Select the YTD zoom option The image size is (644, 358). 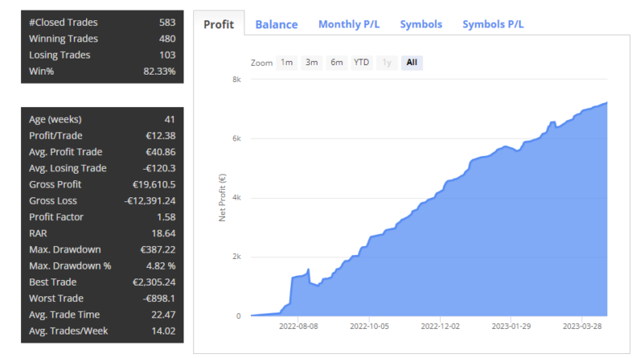[361, 63]
